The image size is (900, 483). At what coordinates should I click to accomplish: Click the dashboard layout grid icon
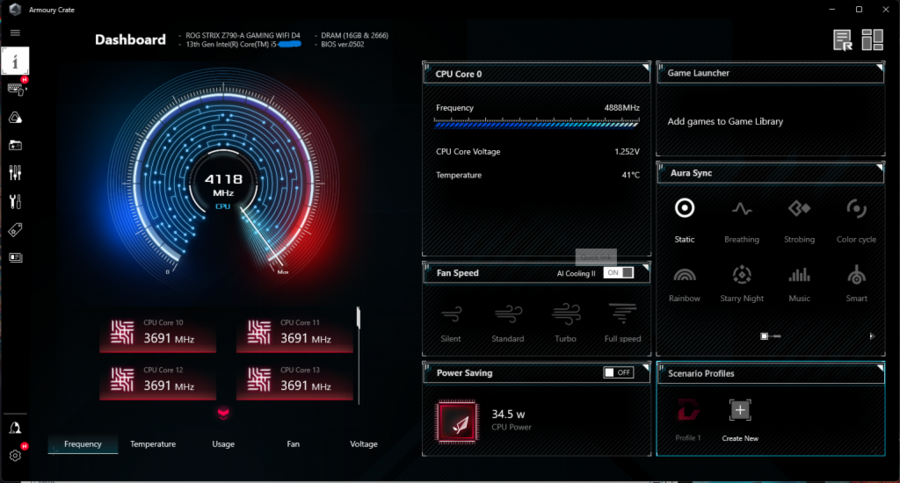click(872, 40)
